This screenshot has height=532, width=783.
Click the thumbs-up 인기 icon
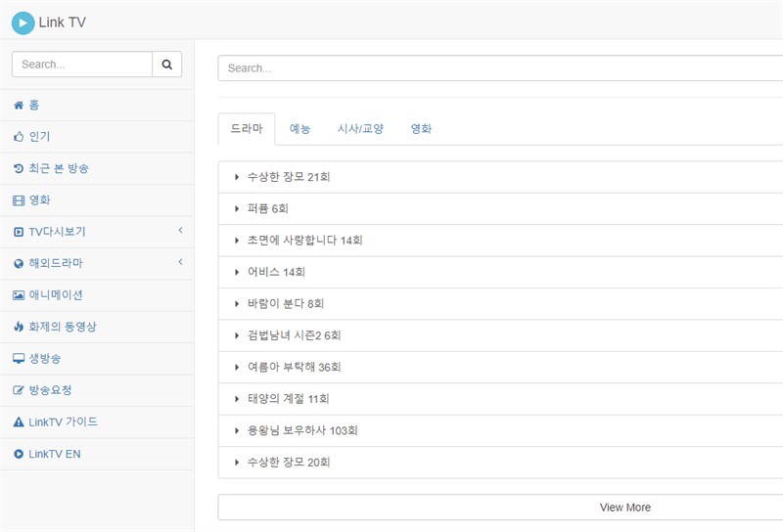pyautogui.click(x=19, y=137)
